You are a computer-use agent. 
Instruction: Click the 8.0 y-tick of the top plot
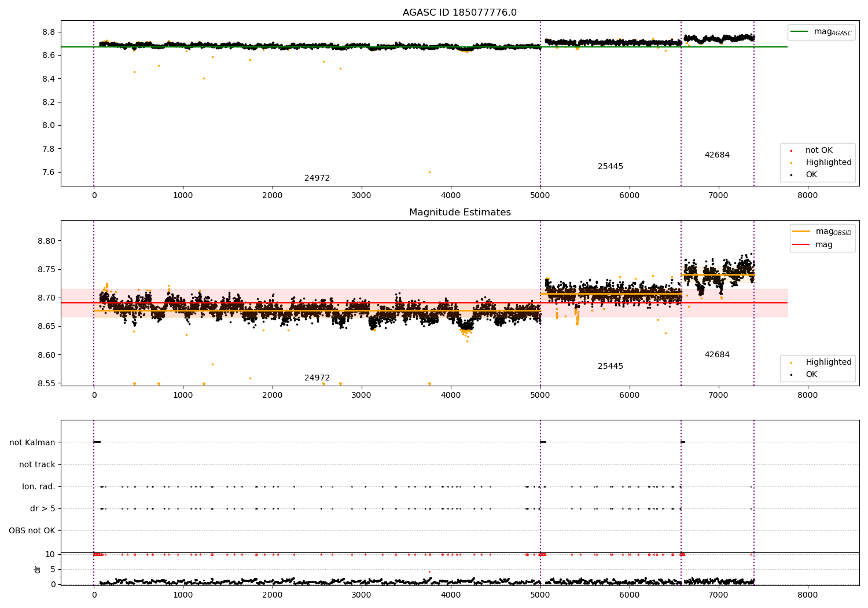pyautogui.click(x=49, y=126)
